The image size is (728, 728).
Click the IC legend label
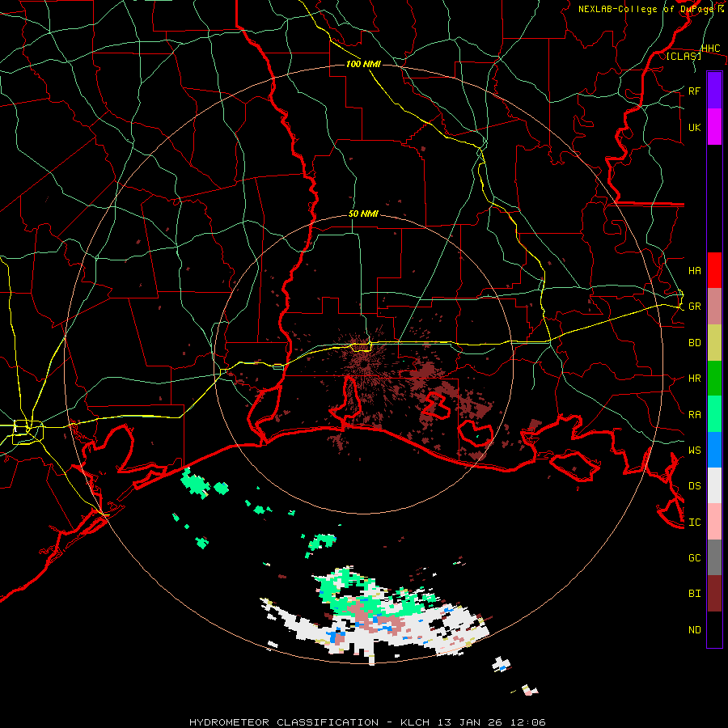click(694, 523)
